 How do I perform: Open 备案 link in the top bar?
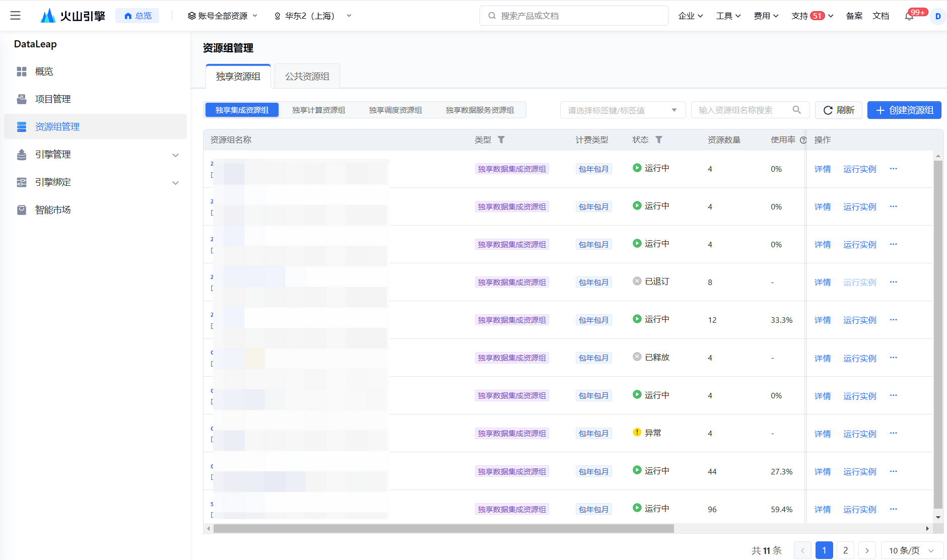coord(854,16)
